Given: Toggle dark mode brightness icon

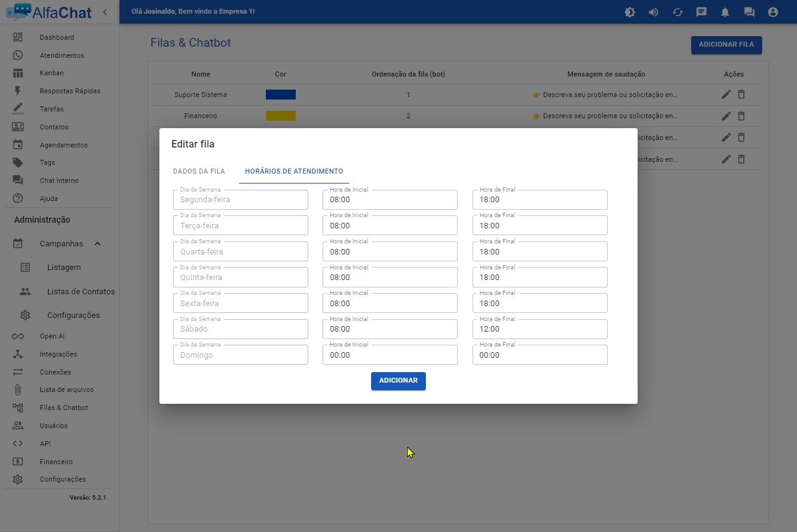Looking at the screenshot, I should coord(630,12).
